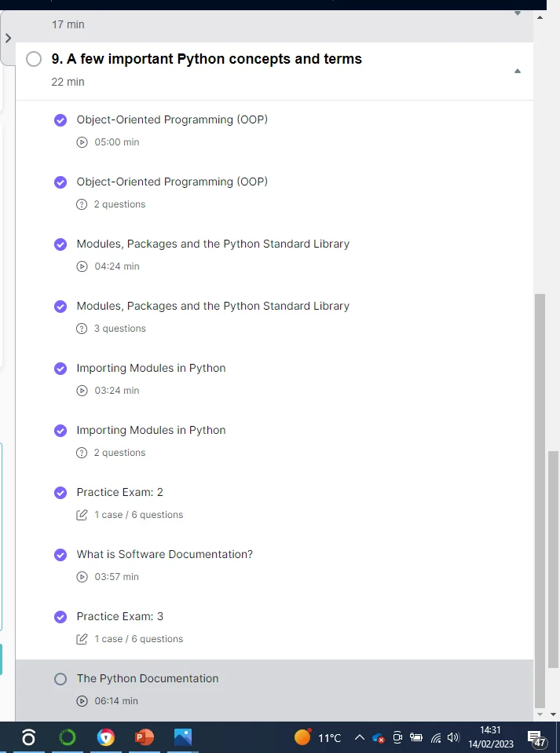Open the 'Practice Exam: 3' item

[x=120, y=616]
